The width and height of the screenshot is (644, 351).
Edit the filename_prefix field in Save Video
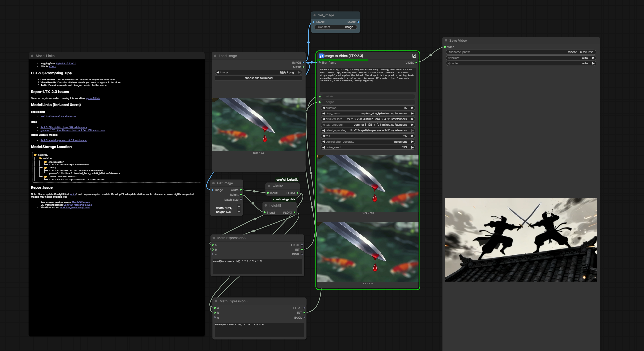(521, 52)
